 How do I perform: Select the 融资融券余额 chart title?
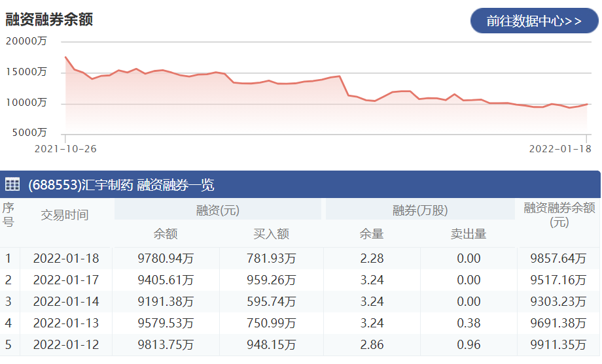[x=49, y=20]
